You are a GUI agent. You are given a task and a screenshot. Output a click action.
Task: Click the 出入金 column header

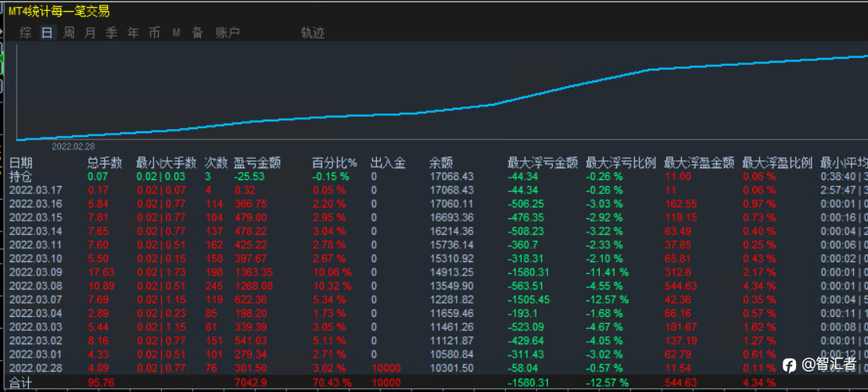point(388,163)
